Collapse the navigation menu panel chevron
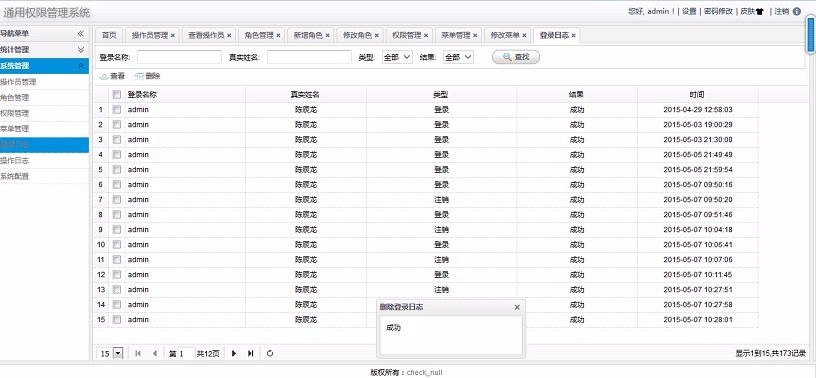 pos(81,33)
